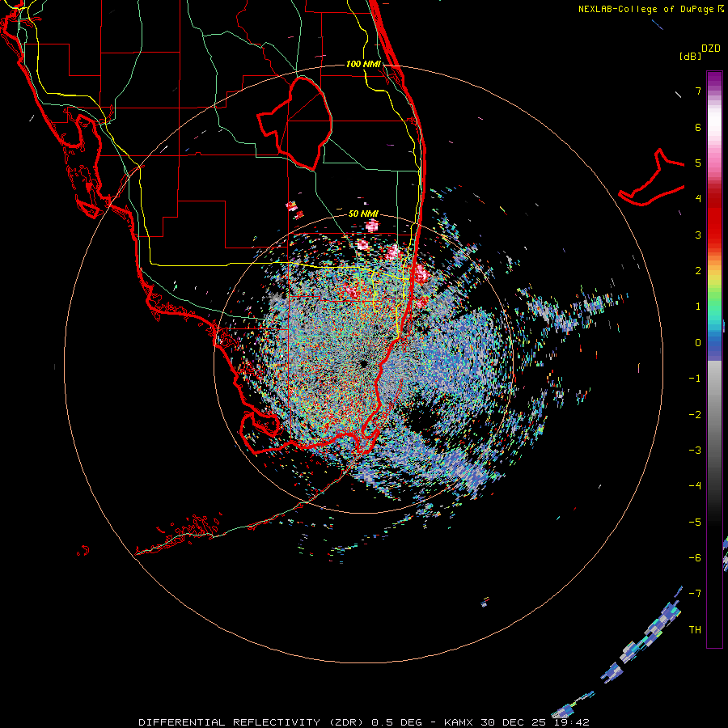The image size is (728, 728).
Task: Click the 100 NMI range ring label
Action: (x=363, y=64)
